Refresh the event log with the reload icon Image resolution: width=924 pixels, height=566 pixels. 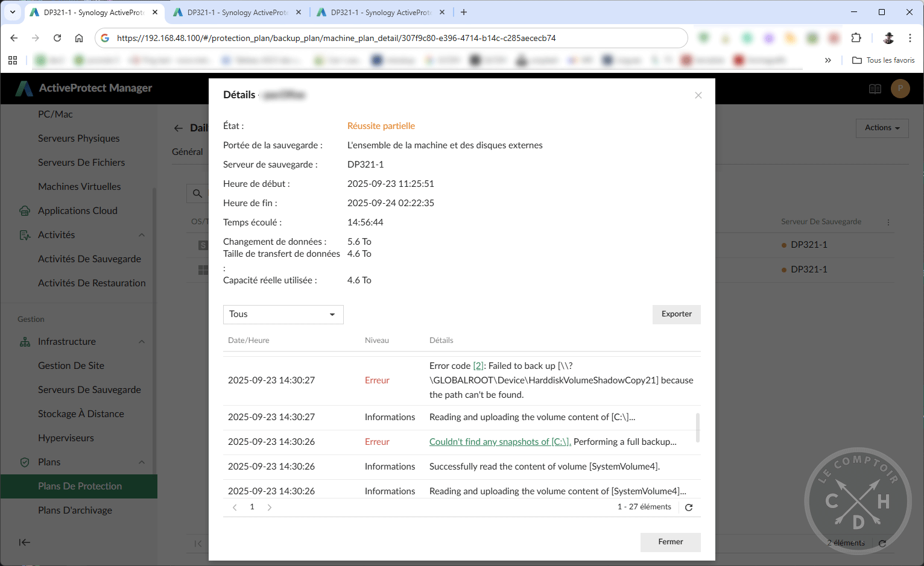(x=688, y=507)
